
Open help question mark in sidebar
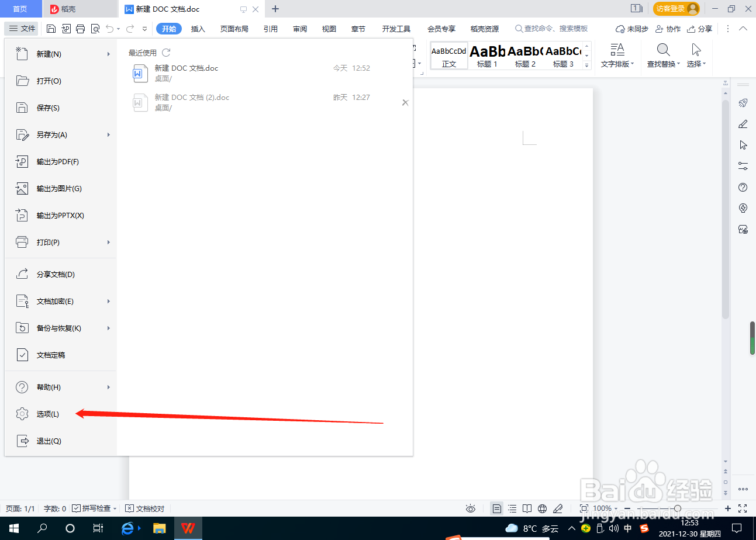743,187
